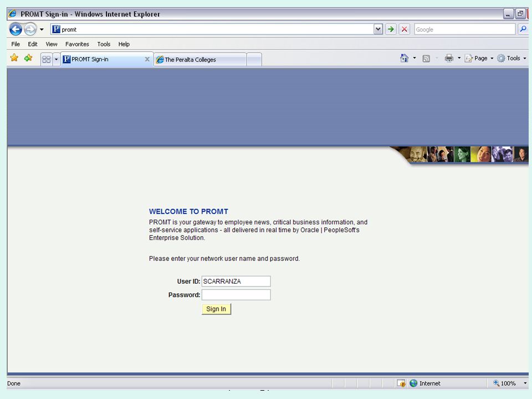Open the View menu
The image size is (532, 399).
coord(52,44)
